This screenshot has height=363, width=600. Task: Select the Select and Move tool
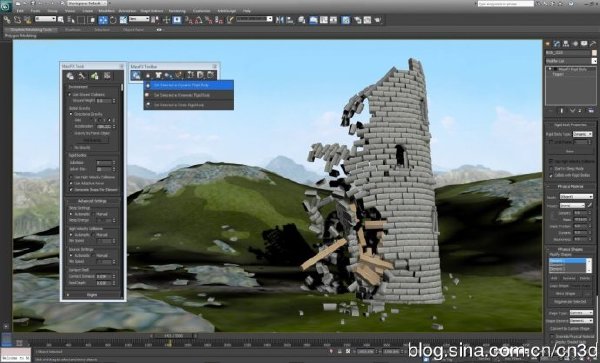tap(103, 20)
